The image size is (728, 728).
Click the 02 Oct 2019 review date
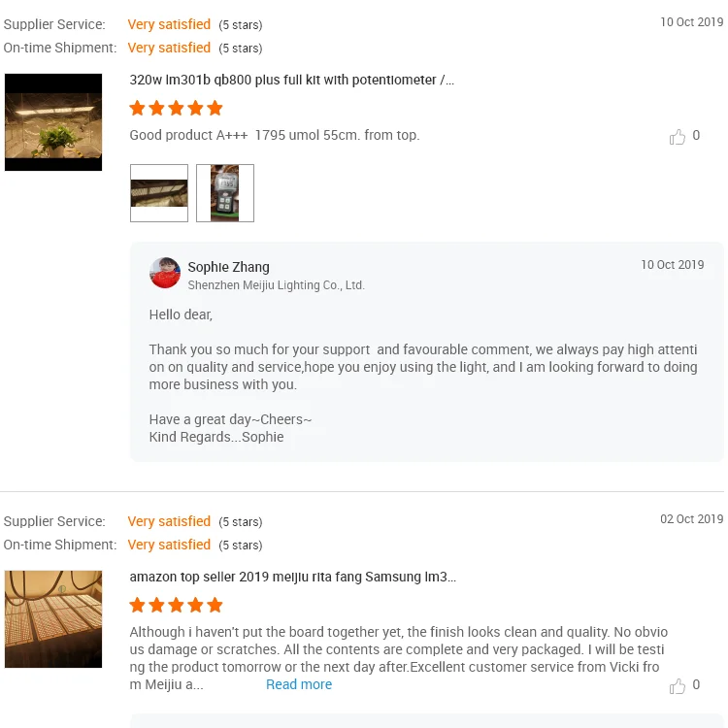pyautogui.click(x=692, y=519)
